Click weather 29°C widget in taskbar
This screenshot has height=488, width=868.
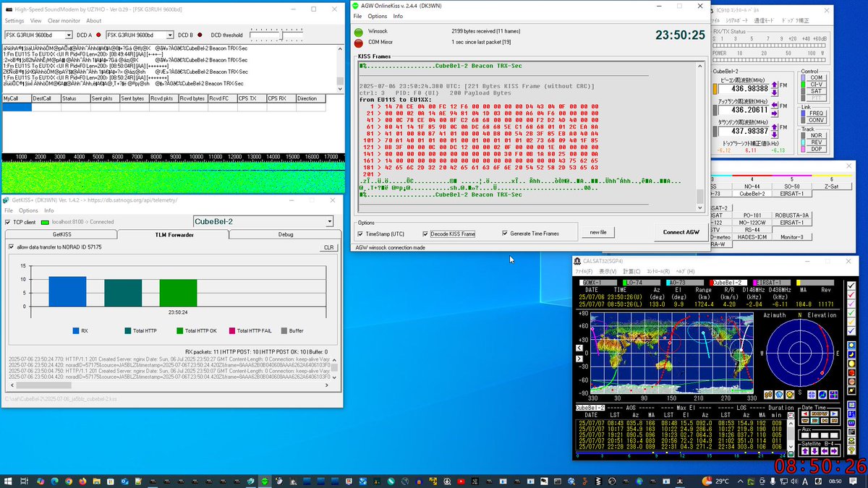(717, 481)
